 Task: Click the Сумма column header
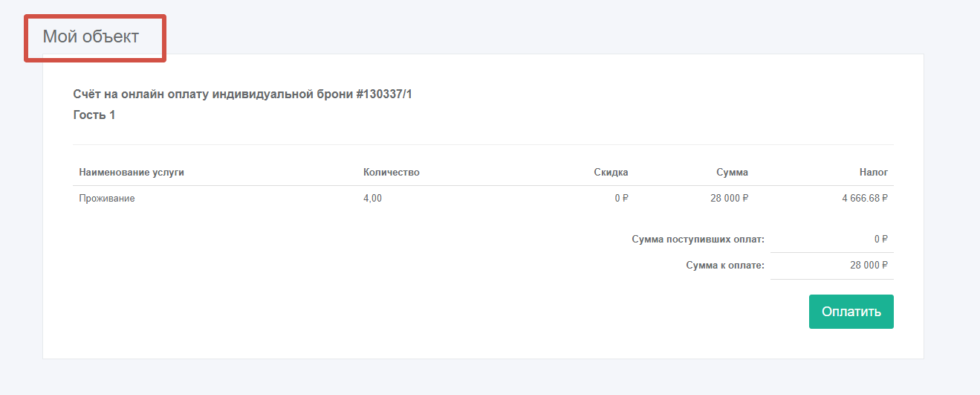732,173
